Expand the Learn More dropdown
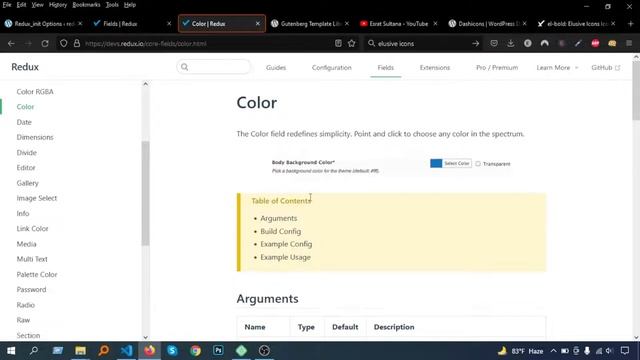640x360 pixels. tap(557, 67)
